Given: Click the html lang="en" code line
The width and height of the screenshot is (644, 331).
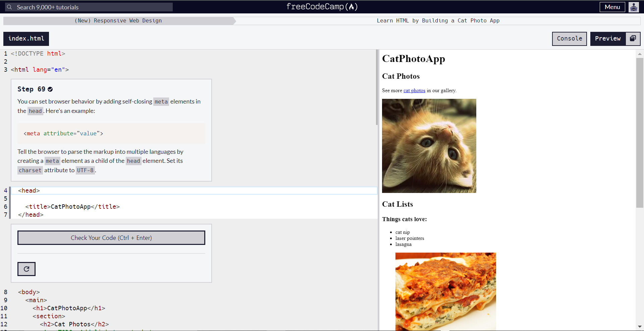Looking at the screenshot, I should (x=40, y=70).
